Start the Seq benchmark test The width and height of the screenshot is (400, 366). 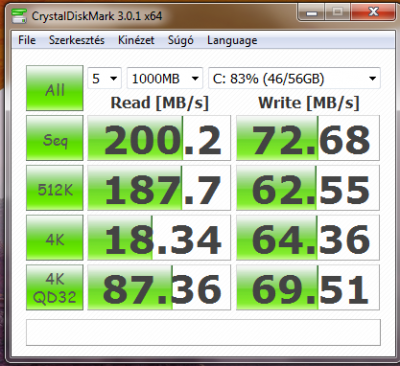click(x=55, y=138)
